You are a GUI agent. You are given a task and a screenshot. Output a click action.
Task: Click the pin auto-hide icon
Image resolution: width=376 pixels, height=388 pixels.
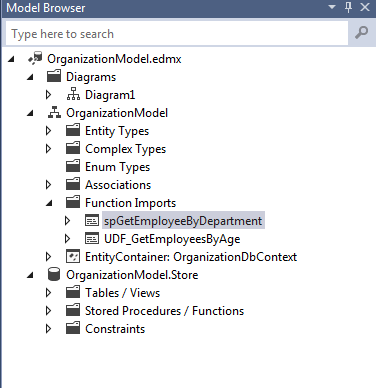(349, 7)
